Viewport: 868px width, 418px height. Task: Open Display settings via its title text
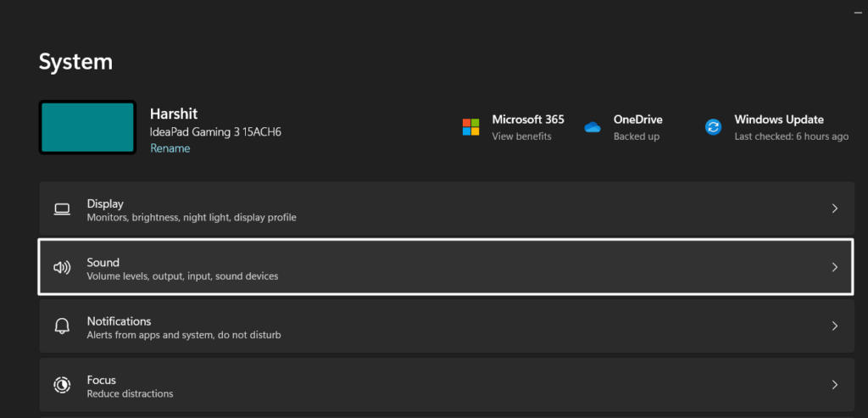coord(105,203)
